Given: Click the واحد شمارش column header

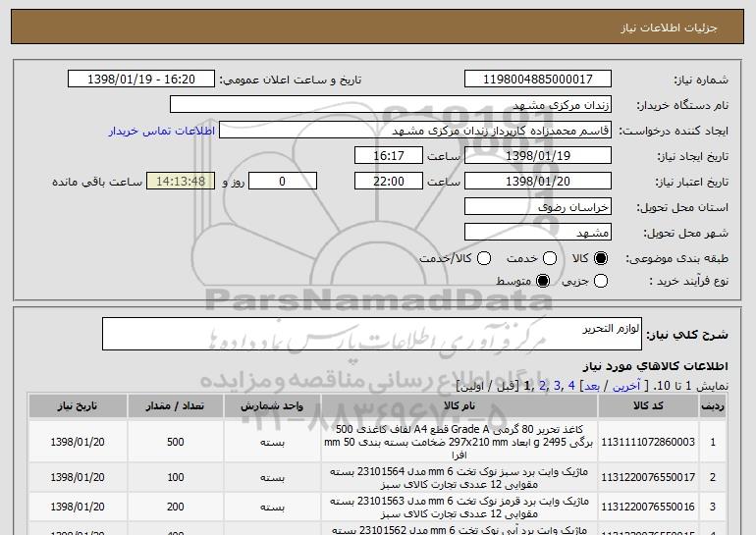Looking at the screenshot, I should (x=272, y=405).
